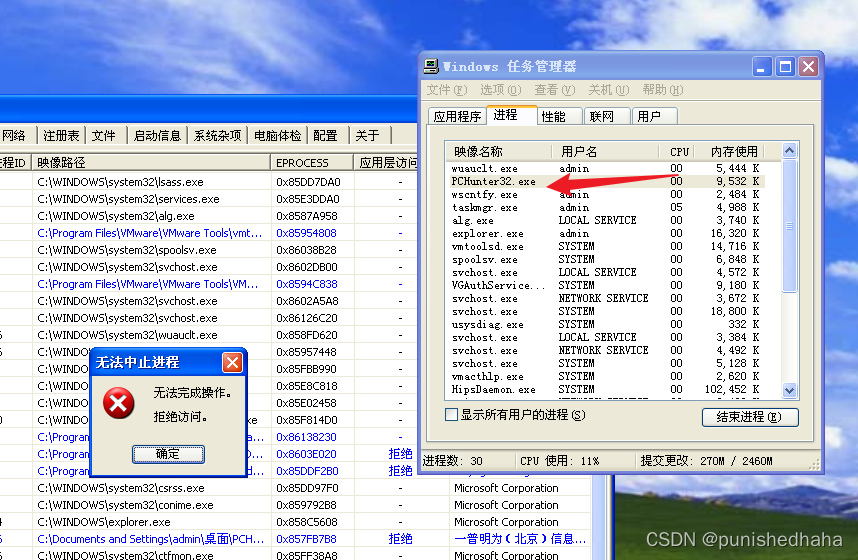
Task: Switch to 应用程序 tab
Action: pos(457,116)
